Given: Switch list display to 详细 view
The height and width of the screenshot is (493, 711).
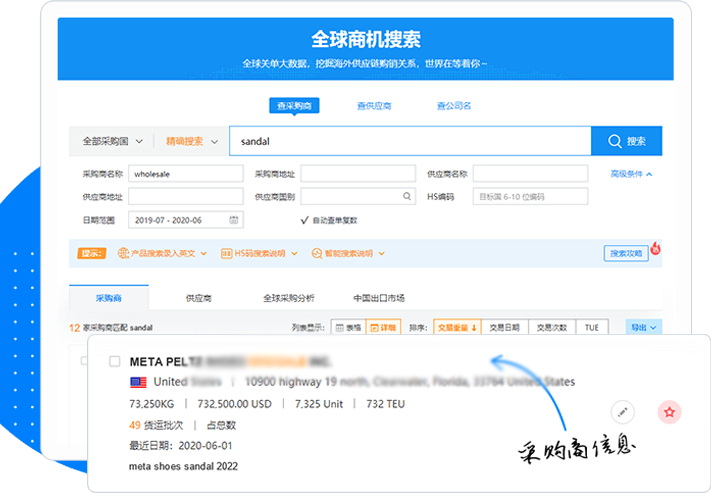Looking at the screenshot, I should click(381, 327).
